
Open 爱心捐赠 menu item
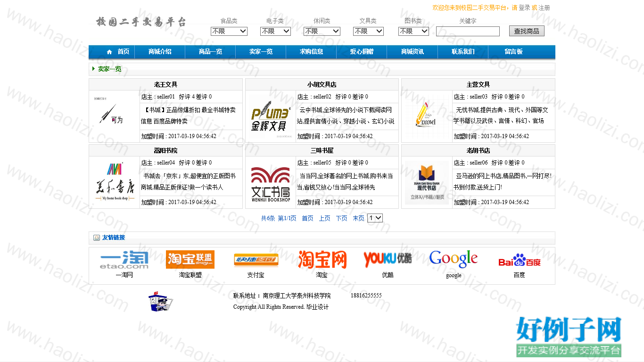tap(362, 52)
